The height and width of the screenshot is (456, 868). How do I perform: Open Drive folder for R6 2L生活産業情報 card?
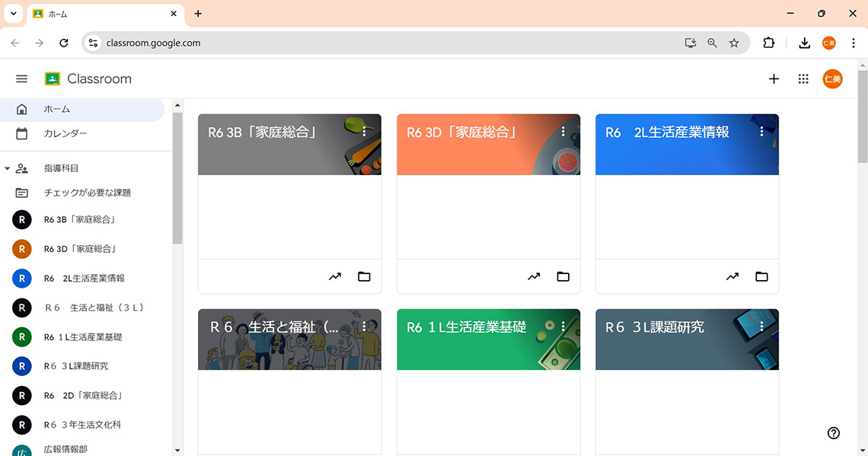coord(761,276)
